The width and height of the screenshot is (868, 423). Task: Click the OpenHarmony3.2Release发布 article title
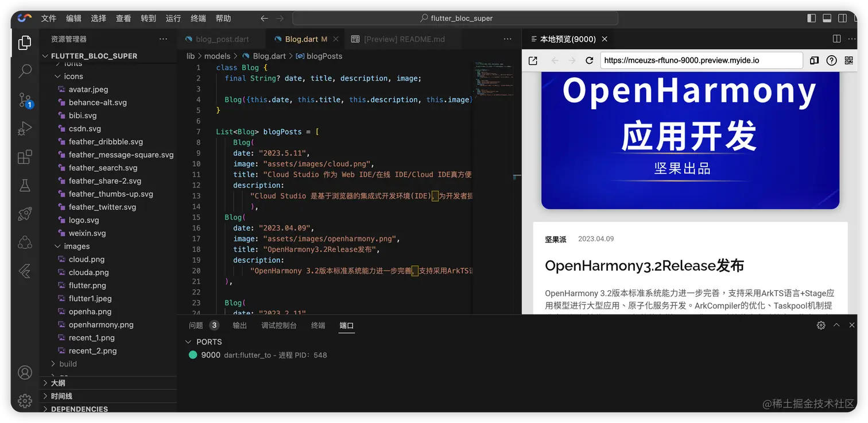pyautogui.click(x=645, y=266)
